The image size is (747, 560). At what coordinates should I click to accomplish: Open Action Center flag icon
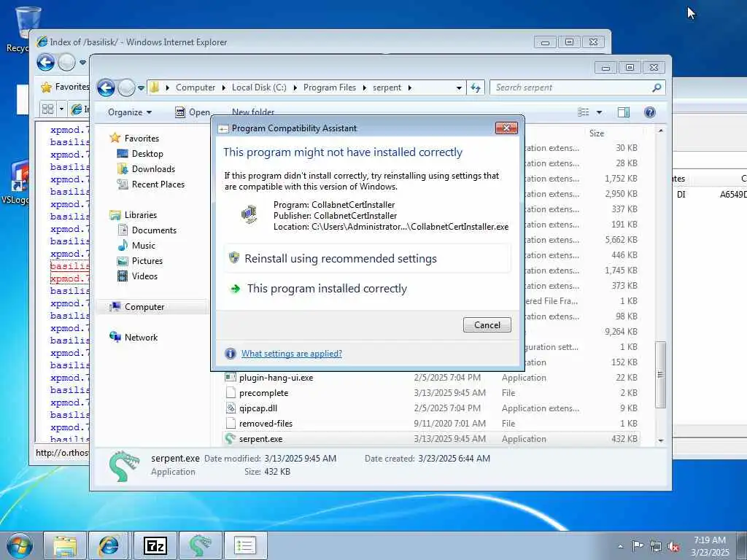[638, 545]
